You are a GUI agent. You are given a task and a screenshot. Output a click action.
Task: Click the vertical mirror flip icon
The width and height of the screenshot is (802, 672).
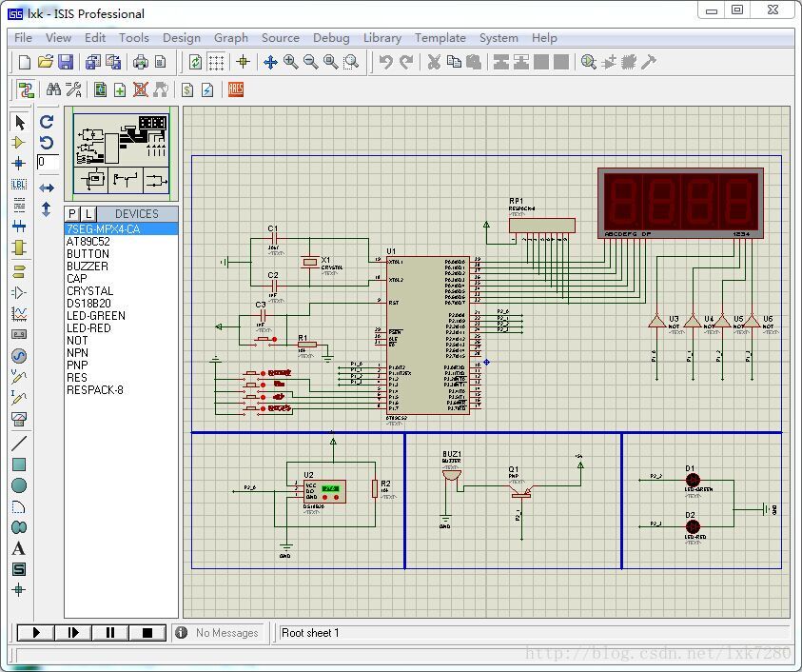[47, 208]
